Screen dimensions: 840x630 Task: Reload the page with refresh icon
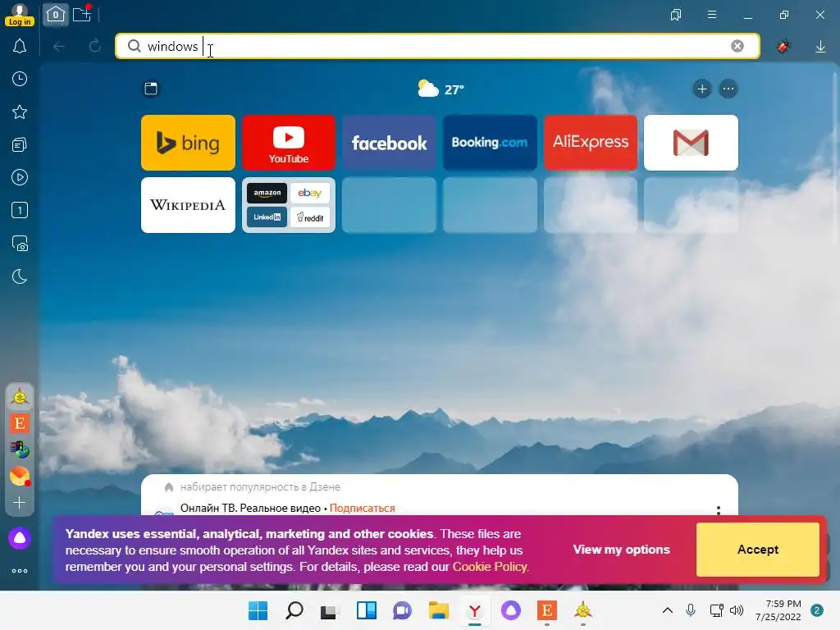point(95,46)
